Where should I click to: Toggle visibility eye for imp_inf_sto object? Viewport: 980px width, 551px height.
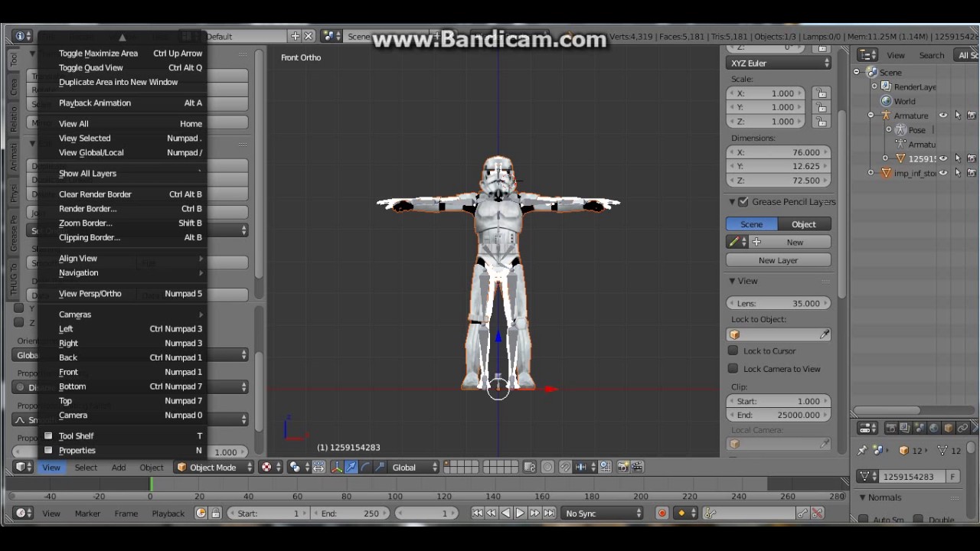coord(943,173)
